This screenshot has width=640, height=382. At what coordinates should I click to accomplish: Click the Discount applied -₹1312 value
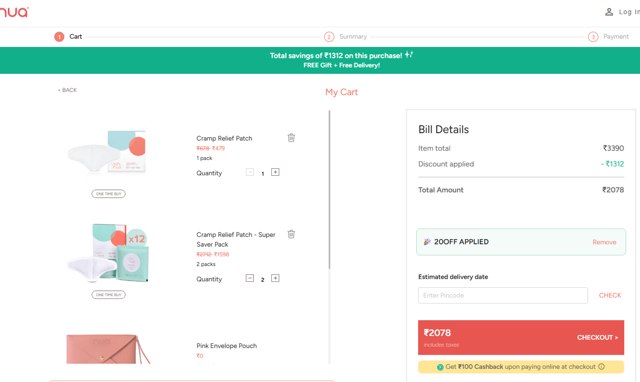pyautogui.click(x=612, y=164)
